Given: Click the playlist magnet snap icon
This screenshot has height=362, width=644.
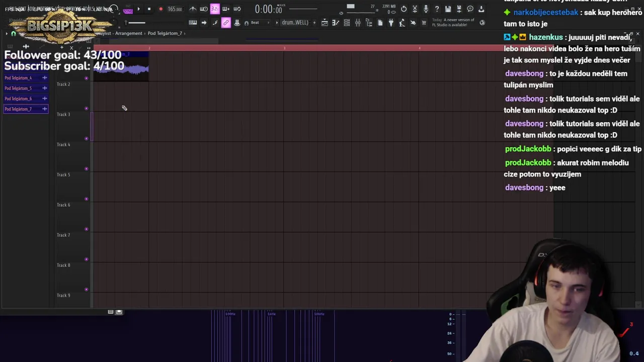Looking at the screenshot, I should (x=14, y=34).
